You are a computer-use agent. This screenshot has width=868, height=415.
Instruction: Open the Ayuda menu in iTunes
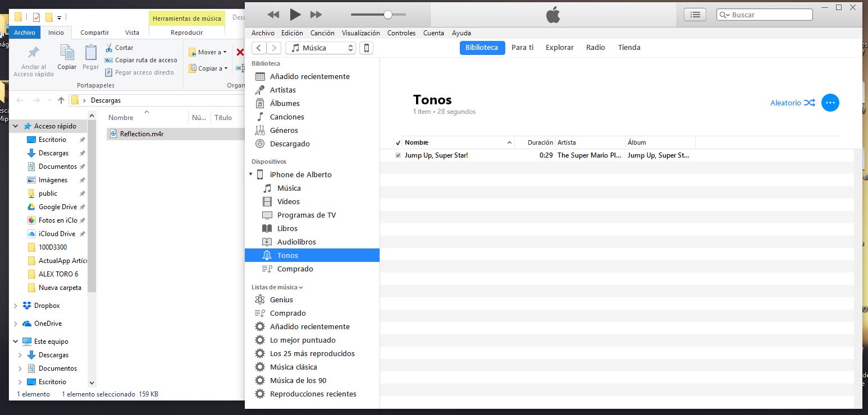[462, 33]
